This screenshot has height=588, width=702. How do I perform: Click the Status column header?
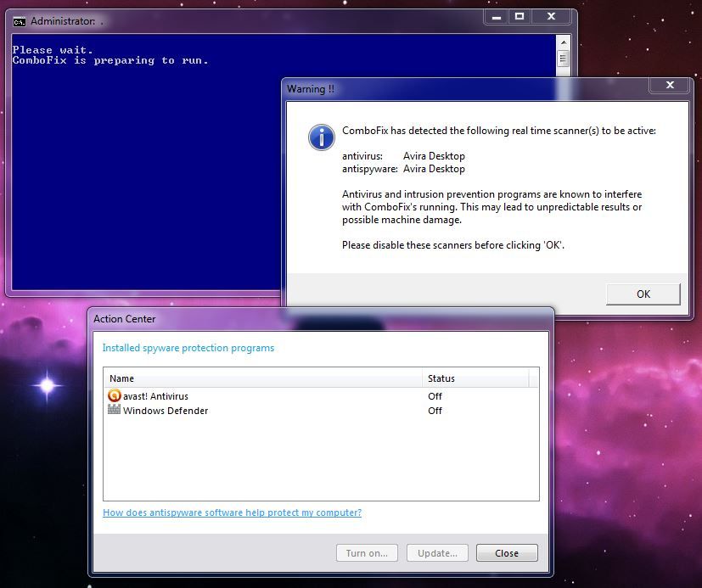(475, 378)
